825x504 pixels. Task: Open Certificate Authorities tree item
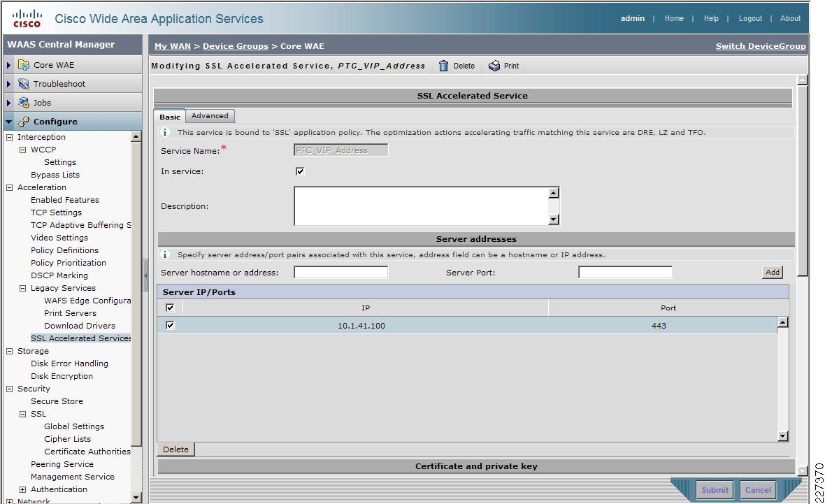pos(87,452)
